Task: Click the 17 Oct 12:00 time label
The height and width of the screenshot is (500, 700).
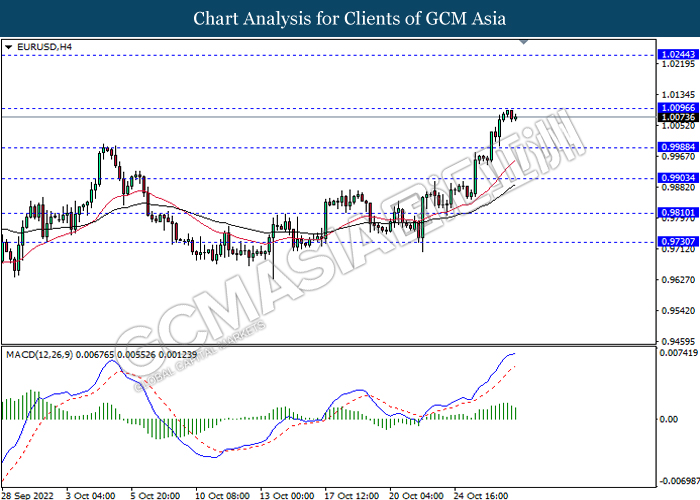Action: (x=351, y=495)
